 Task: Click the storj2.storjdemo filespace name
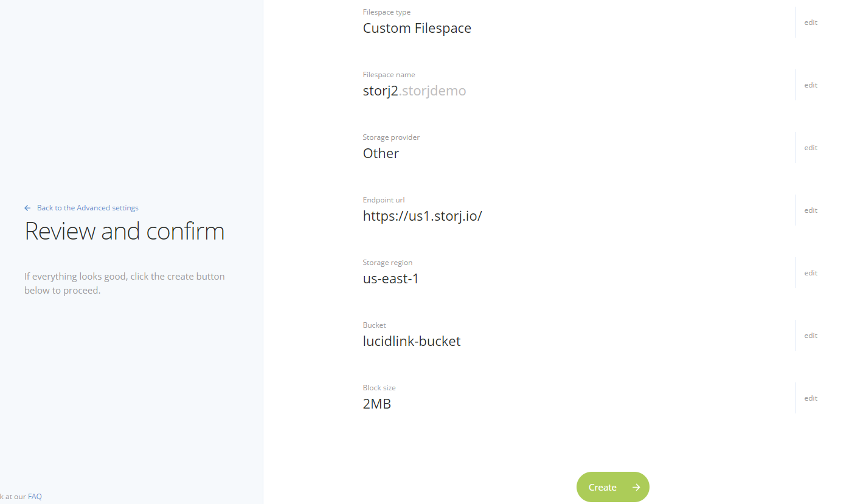(x=414, y=91)
